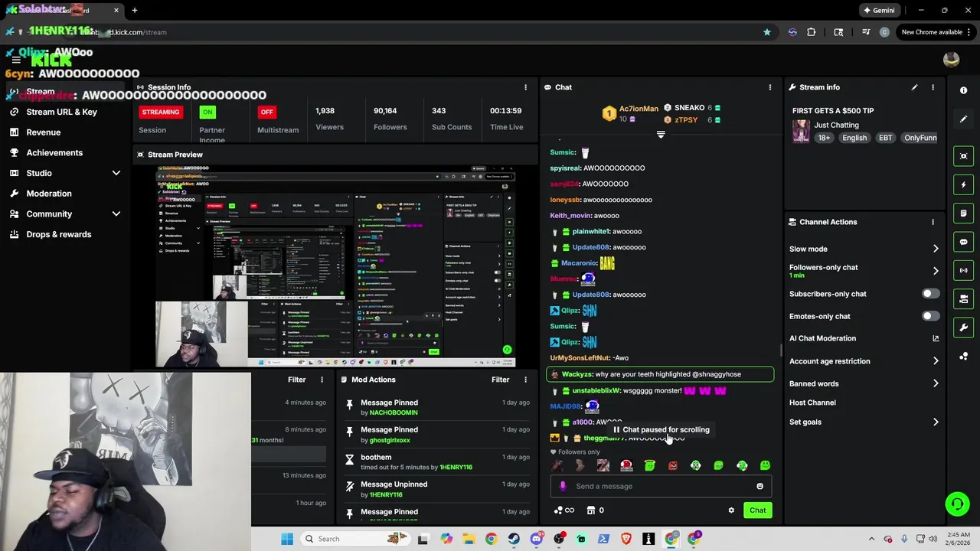Expand Slow mode settings
Image resolution: width=980 pixels, height=551 pixels.
pyautogui.click(x=936, y=249)
